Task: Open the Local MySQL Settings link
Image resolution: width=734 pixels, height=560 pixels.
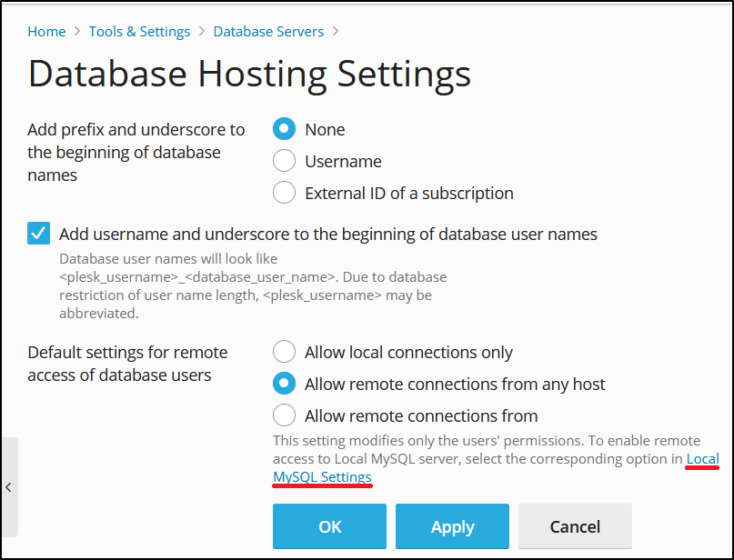Action: 322,477
